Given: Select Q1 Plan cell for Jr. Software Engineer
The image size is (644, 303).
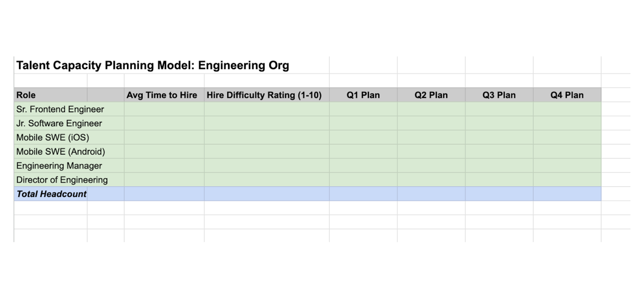Looking at the screenshot, I should click(x=363, y=124).
